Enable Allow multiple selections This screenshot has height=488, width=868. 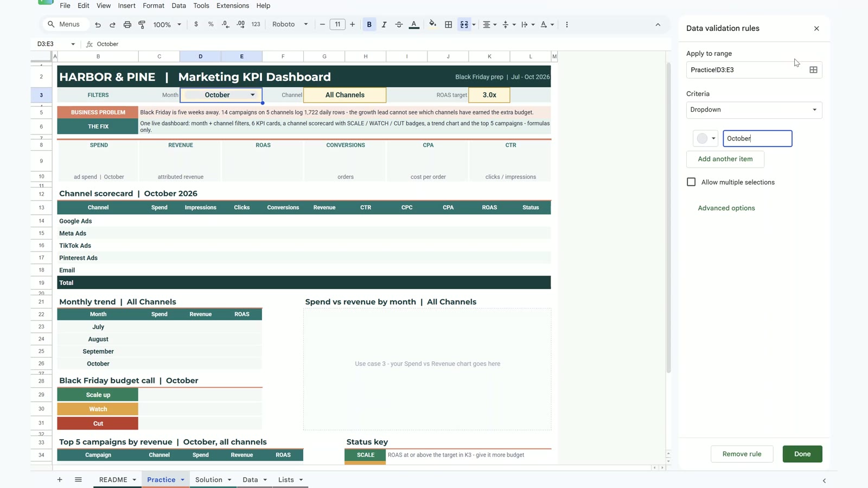click(691, 182)
